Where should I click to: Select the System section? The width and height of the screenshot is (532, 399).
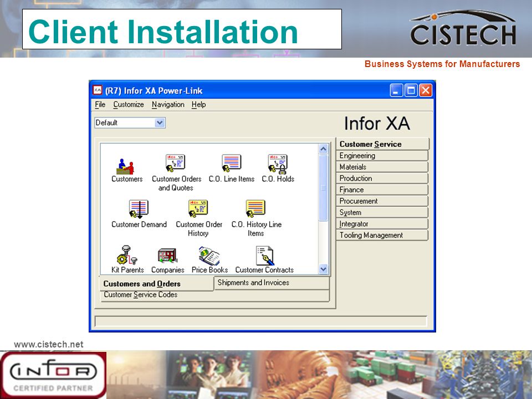pyautogui.click(x=382, y=212)
